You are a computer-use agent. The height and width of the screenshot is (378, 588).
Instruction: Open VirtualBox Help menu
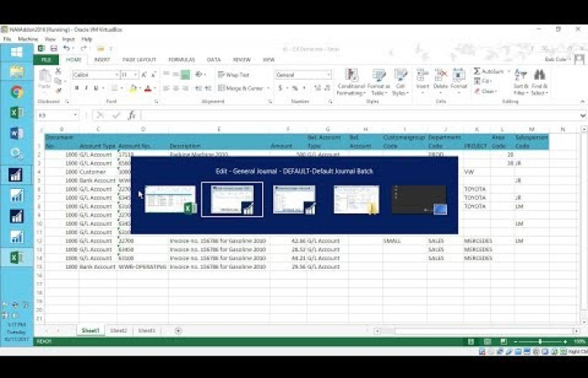tap(87, 39)
